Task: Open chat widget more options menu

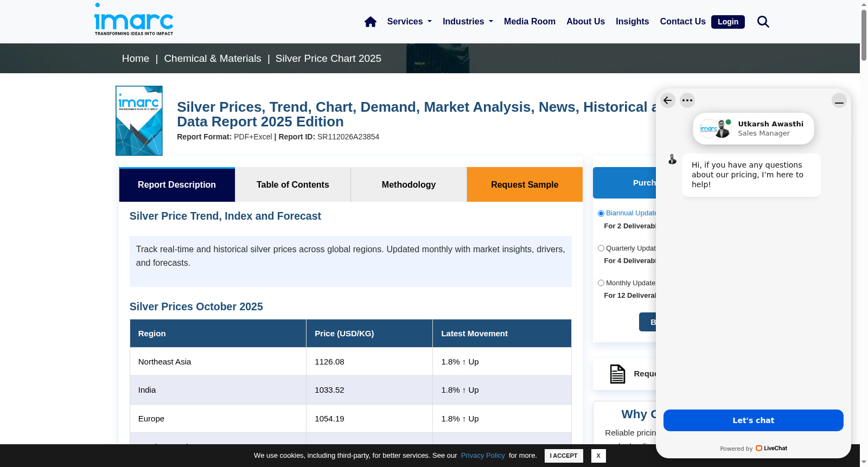Action: click(x=687, y=100)
